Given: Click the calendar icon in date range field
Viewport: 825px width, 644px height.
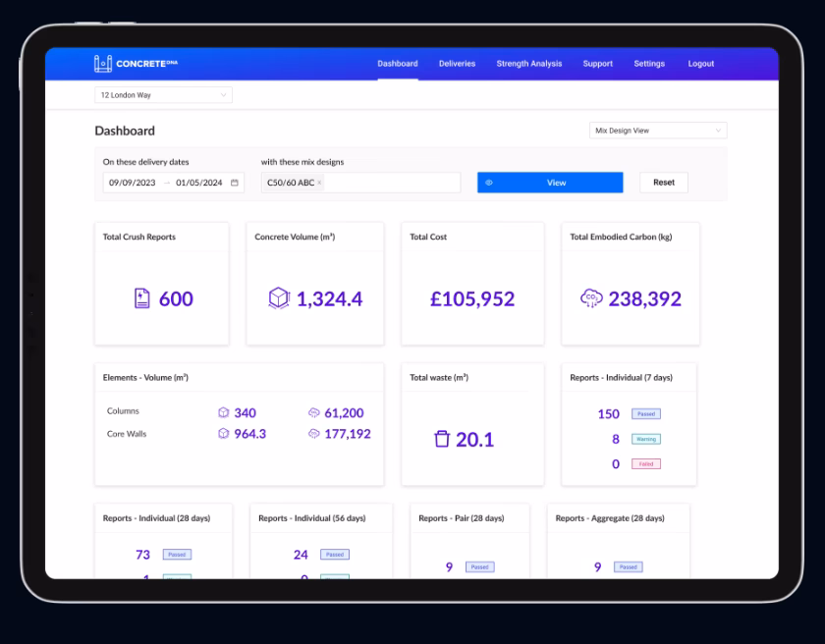Looking at the screenshot, I should coord(235,183).
